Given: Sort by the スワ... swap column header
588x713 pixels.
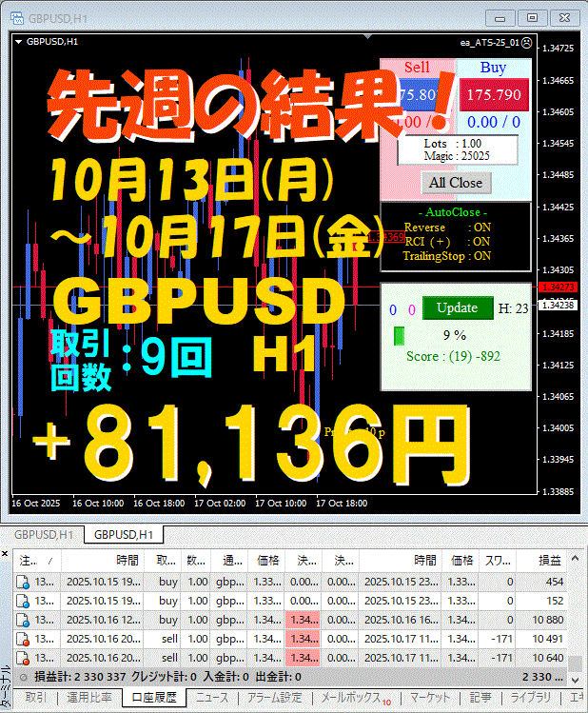Looking at the screenshot, I should (x=497, y=561).
